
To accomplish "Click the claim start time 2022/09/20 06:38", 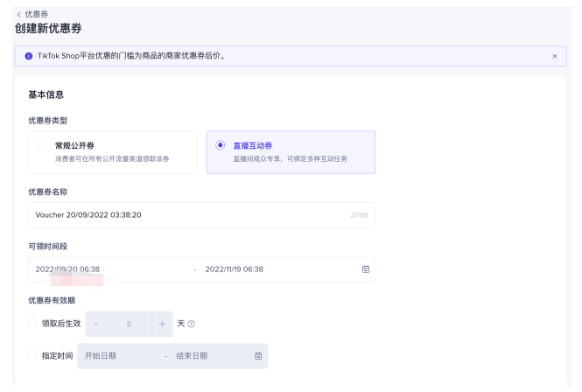I will coord(68,269).
